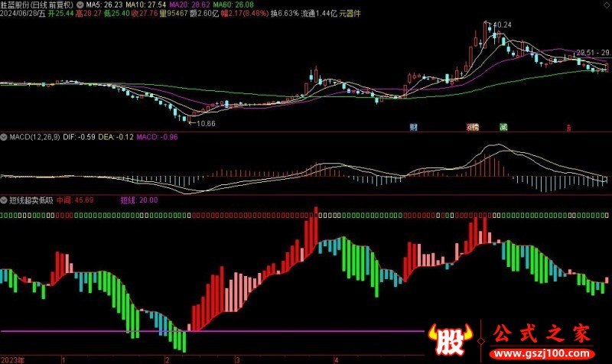Click the MACD: -0.96 value

(x=157, y=137)
